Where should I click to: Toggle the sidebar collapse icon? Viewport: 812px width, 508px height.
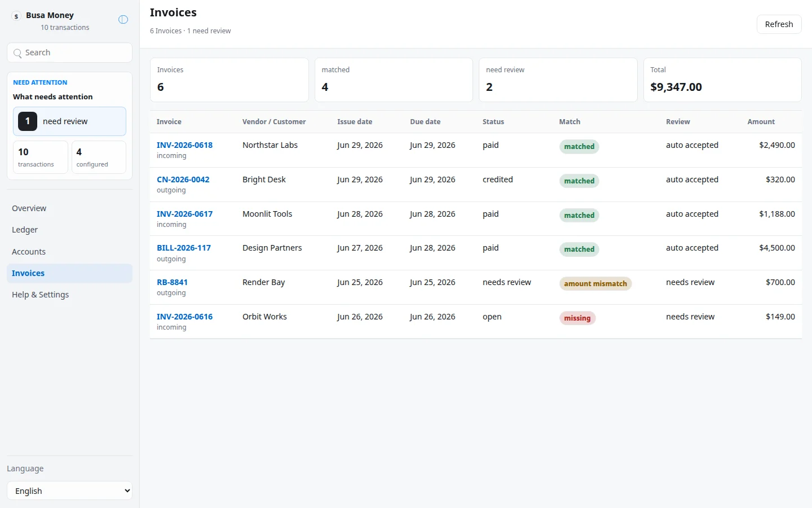pyautogui.click(x=123, y=20)
